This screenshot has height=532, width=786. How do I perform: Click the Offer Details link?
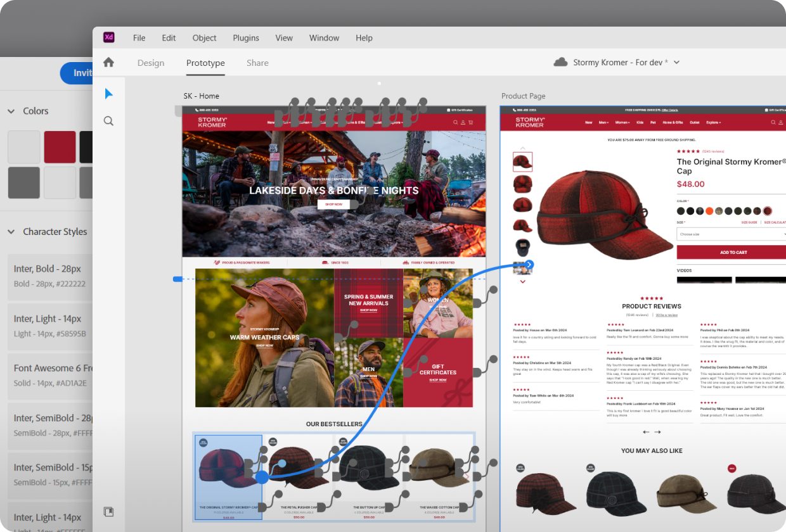tap(669, 110)
